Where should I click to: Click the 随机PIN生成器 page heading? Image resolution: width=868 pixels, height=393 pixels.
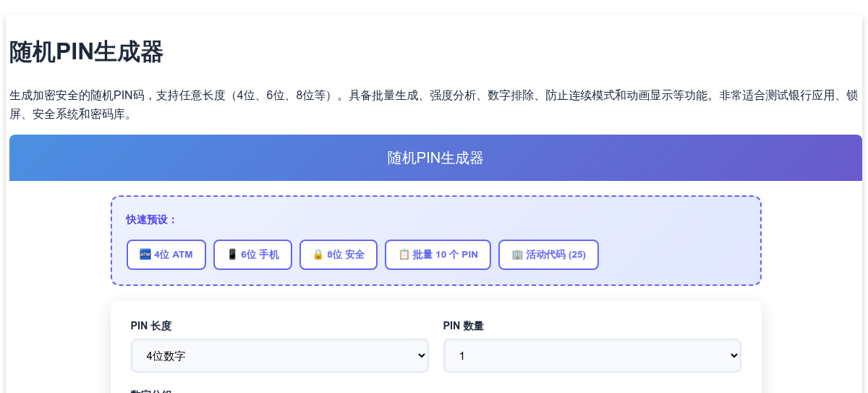coord(86,53)
